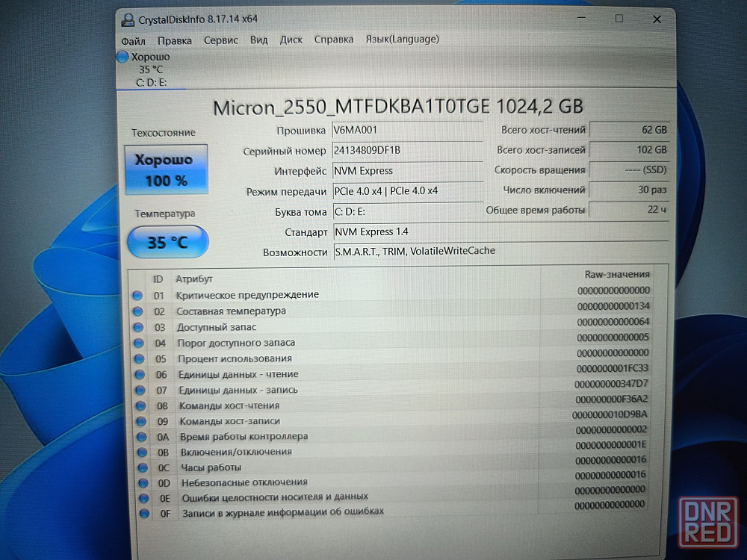Click status dot of Составная температура row
The width and height of the screenshot is (747, 560).
coord(138,311)
